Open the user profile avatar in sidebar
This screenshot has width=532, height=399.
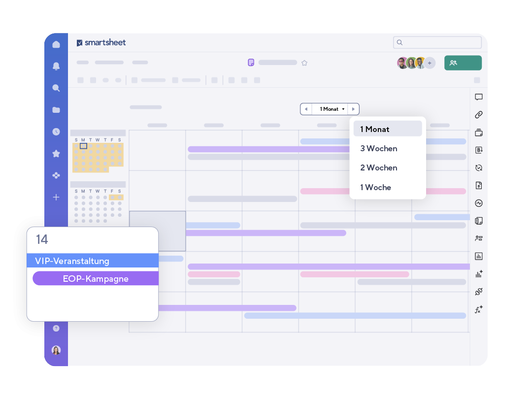(56, 350)
